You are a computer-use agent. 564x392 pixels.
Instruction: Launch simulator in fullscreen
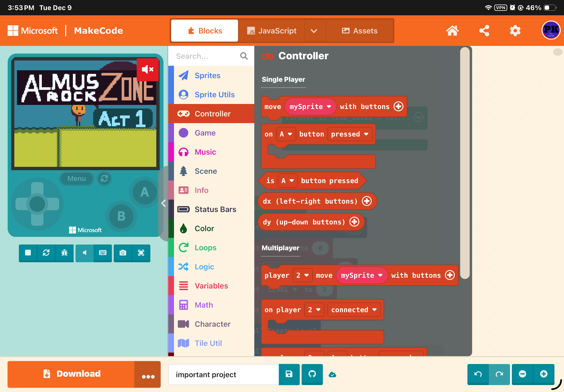(x=141, y=253)
